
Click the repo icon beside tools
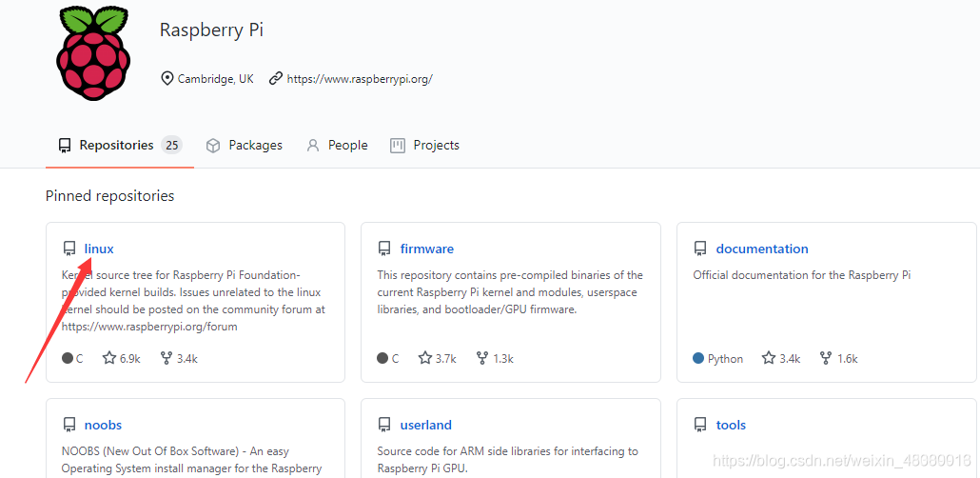700,426
